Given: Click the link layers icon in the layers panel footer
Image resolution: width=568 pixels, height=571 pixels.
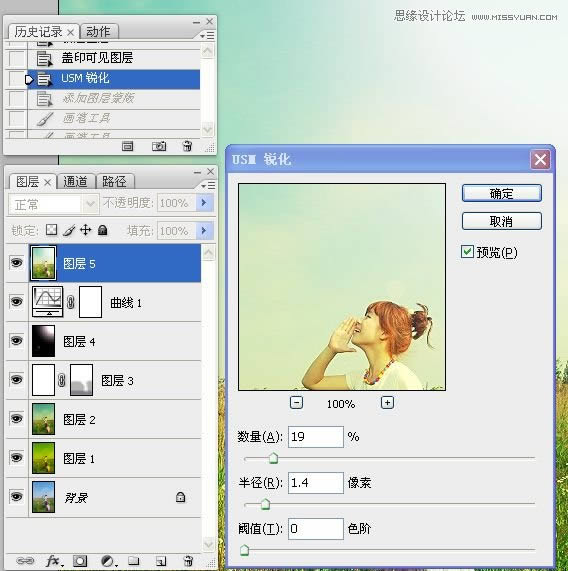Looking at the screenshot, I should [x=25, y=560].
